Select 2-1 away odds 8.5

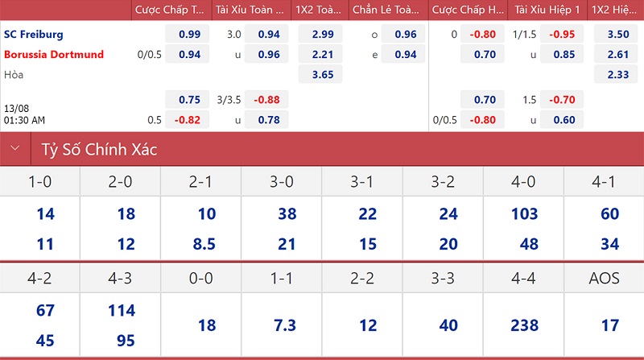coord(204,244)
